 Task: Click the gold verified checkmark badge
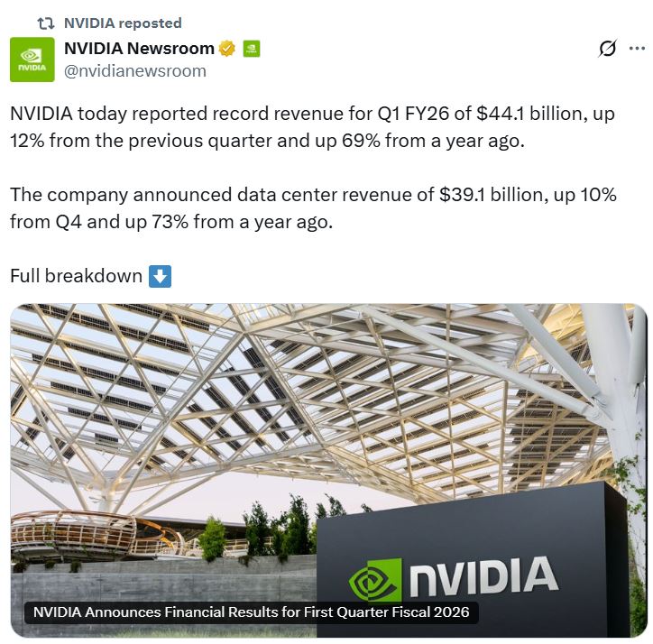227,49
